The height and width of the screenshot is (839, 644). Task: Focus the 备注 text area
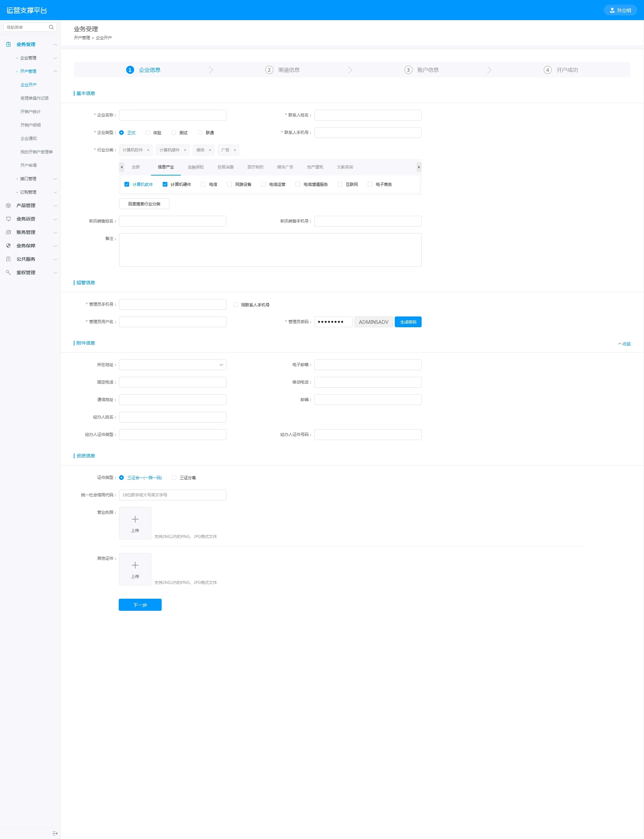270,250
